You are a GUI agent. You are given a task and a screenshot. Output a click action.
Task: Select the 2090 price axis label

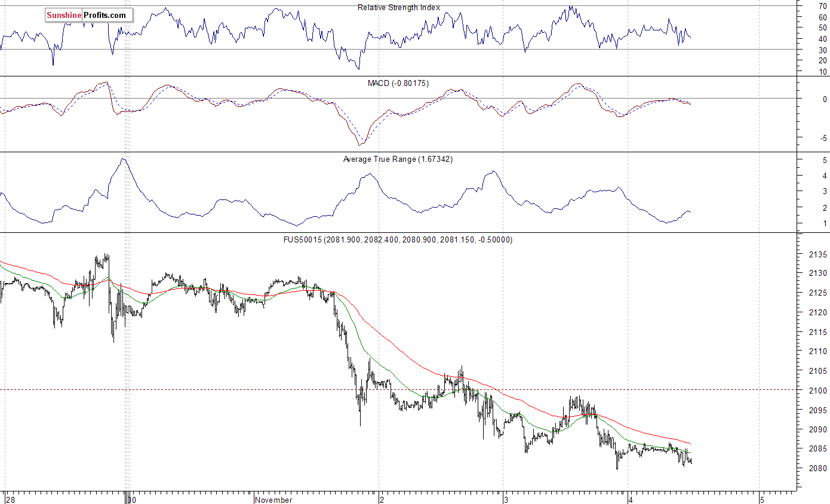click(817, 429)
